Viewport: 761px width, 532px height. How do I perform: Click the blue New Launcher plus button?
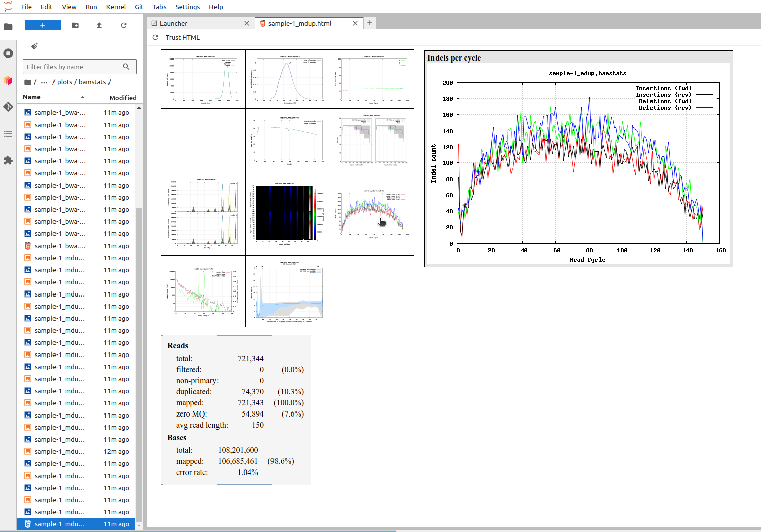[x=43, y=25]
